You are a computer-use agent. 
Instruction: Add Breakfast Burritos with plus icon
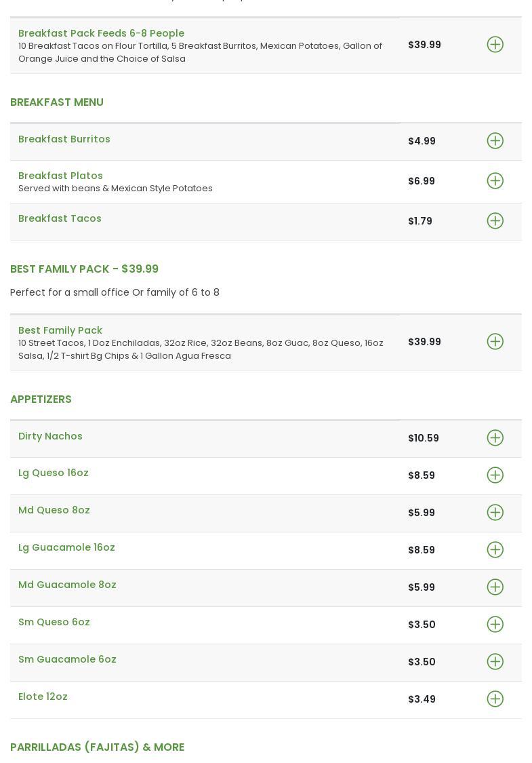tap(495, 141)
